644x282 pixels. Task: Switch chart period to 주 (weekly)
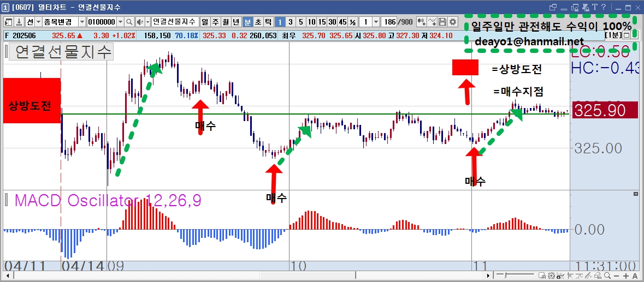[215, 22]
